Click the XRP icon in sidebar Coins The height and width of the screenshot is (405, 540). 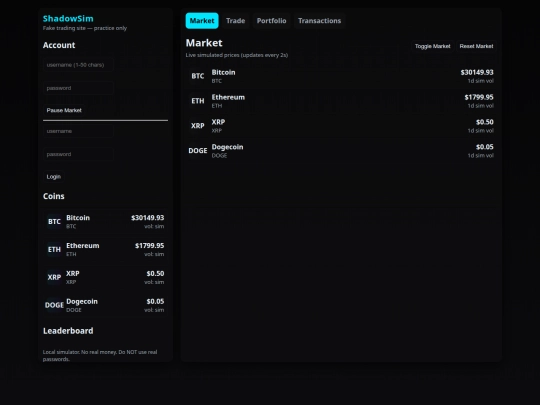[54, 277]
